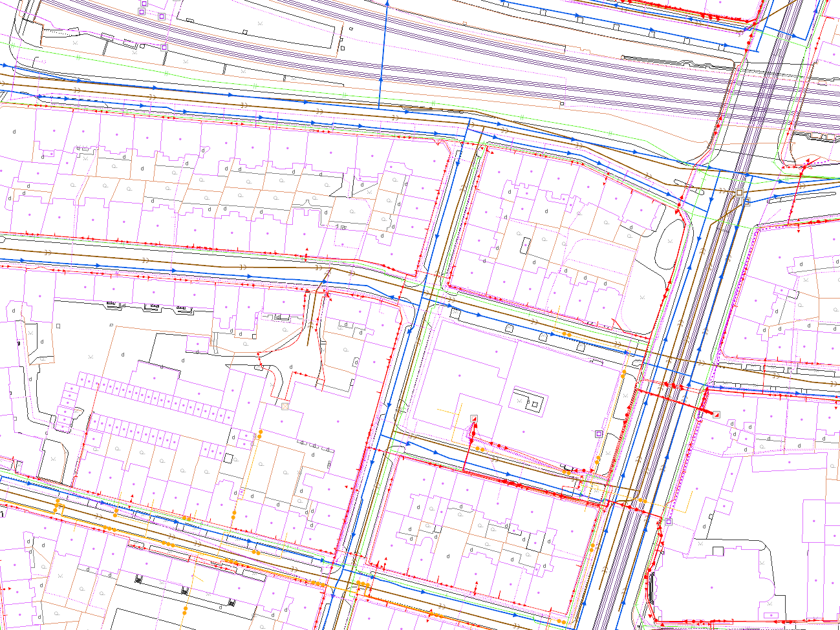This screenshot has height=630, width=840.
Task: Select purple square marker inside large central block
Action: [x=599, y=434]
